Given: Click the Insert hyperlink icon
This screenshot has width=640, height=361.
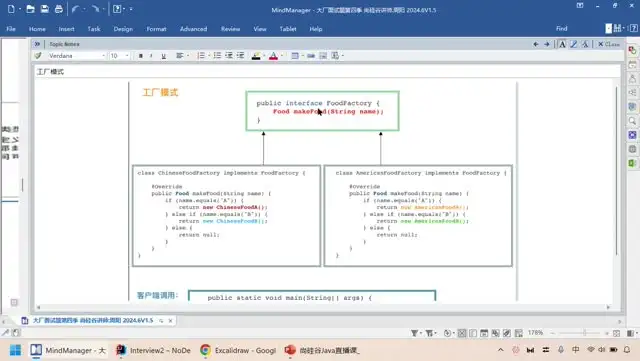Looking at the screenshot, I should coord(311,56).
